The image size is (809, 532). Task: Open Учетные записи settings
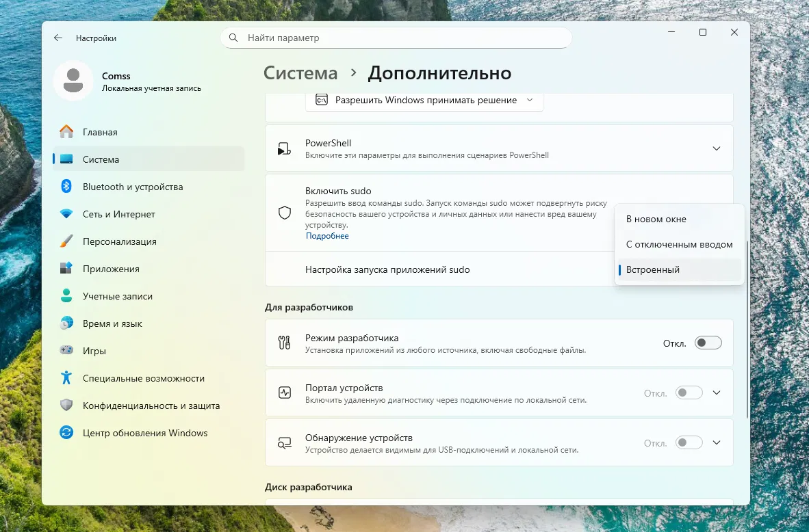tap(149, 296)
